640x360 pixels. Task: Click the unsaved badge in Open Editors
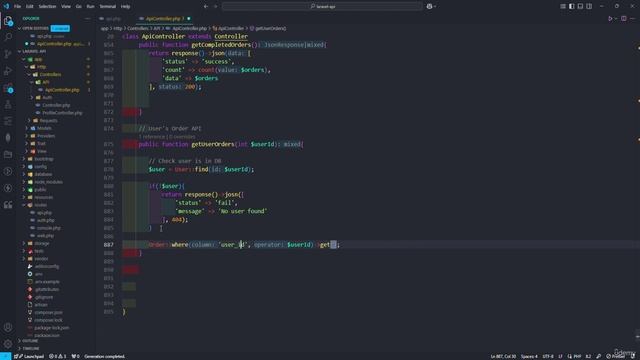point(60,28)
